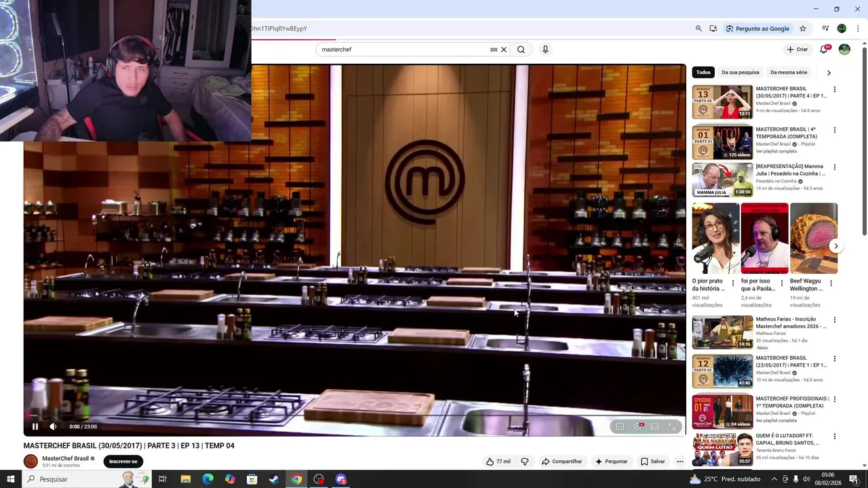Screen dimensions: 868x488
Task: Subscribe with the Inscrever-se button
Action: coord(123,462)
